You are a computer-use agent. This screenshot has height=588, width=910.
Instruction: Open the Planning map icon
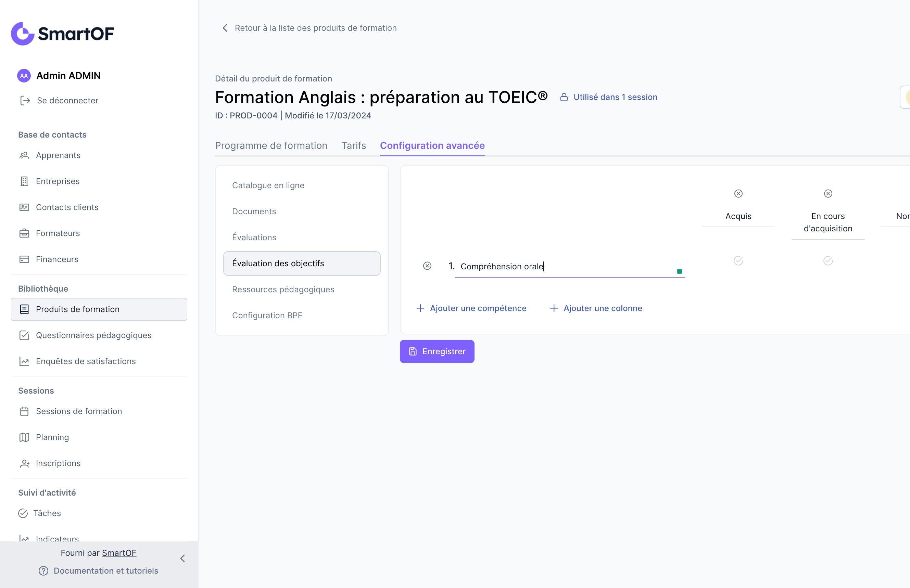point(24,437)
